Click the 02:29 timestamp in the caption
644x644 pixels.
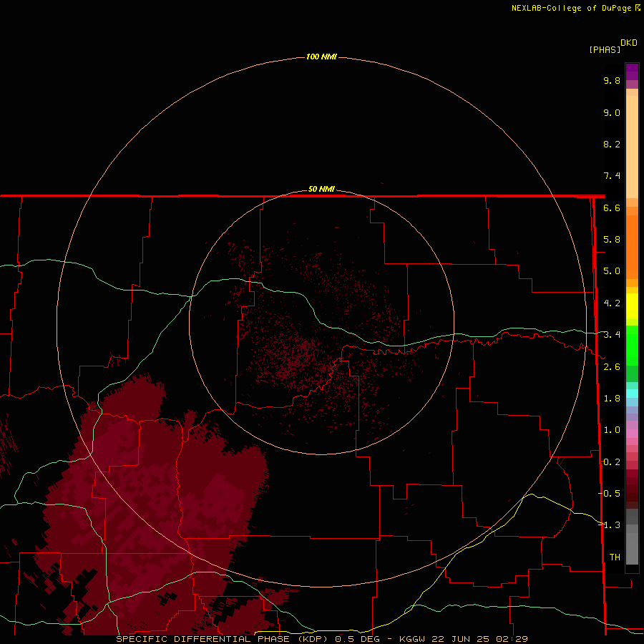tap(512, 639)
